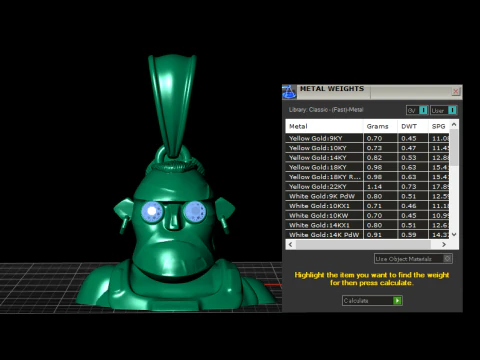Click DWT value 0.73 for Yellow Gold:22KY
Viewport: 480px width, 360px height.
pos(409,187)
